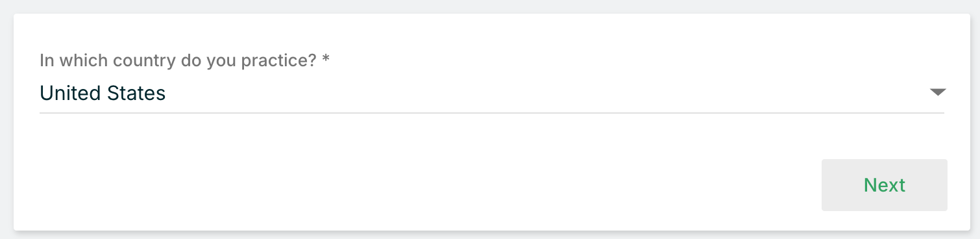Click the question label about country of practice

(184, 61)
